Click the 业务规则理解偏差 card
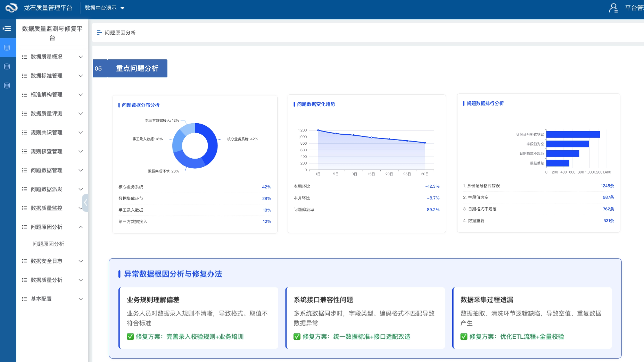This screenshot has width=644, height=362. click(198, 318)
